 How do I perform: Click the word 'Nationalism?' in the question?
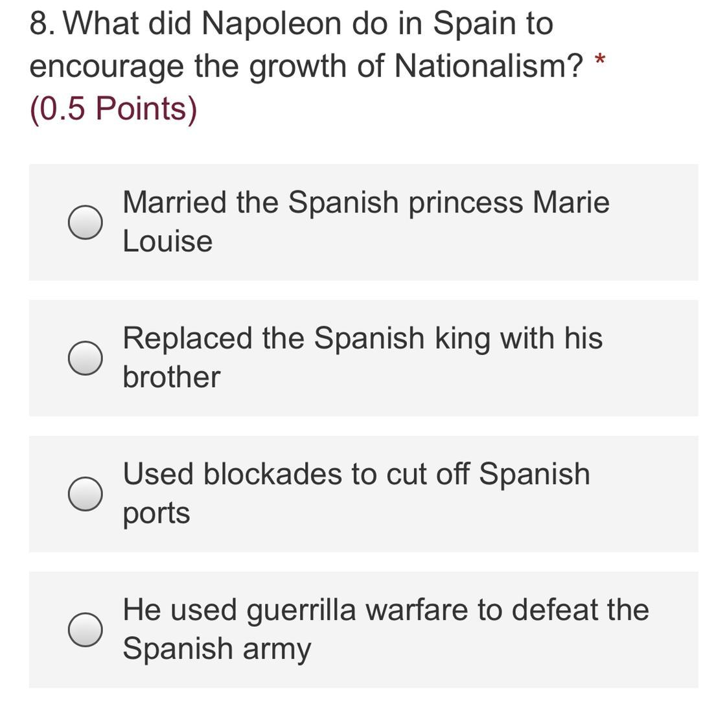(x=489, y=67)
